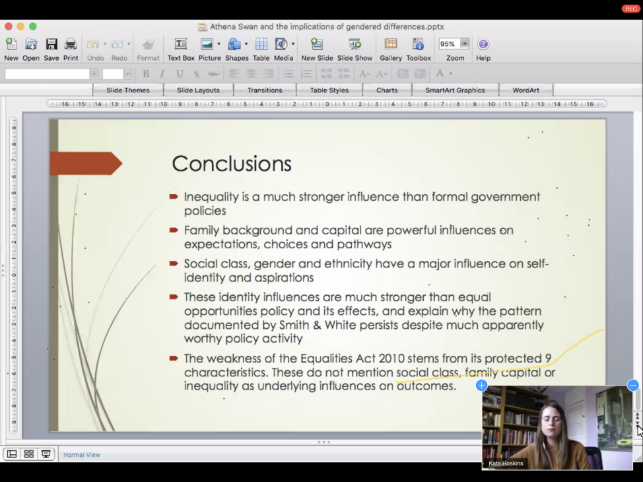Image resolution: width=643 pixels, height=482 pixels.
Task: Open the Gallery
Action: pos(390,45)
